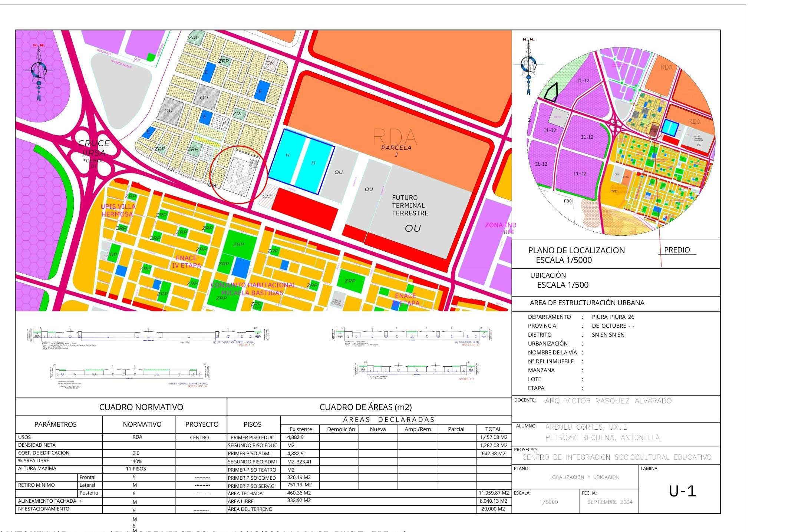Click the "1,457.08 M2" total cell
Image resolution: width=785 pixels, height=532 pixels.
tap(494, 437)
